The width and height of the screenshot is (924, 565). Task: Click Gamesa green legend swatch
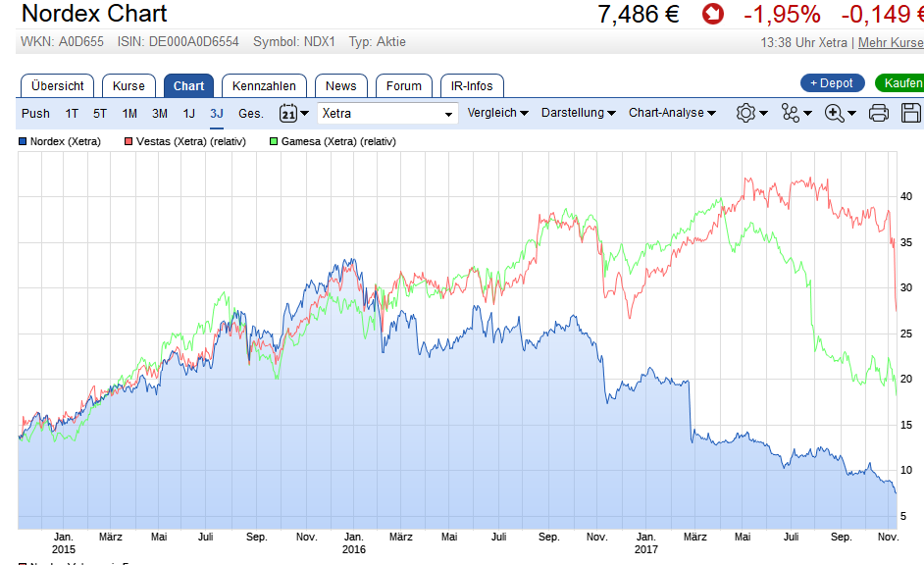[274, 141]
